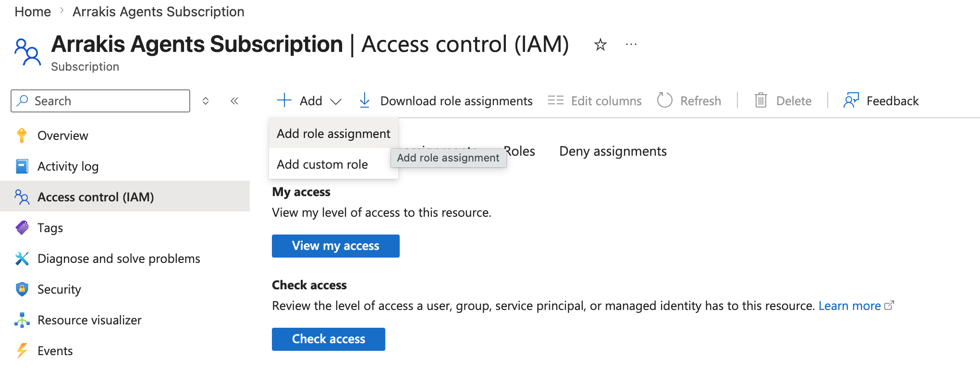Go to Home breadcrumb

click(33, 12)
